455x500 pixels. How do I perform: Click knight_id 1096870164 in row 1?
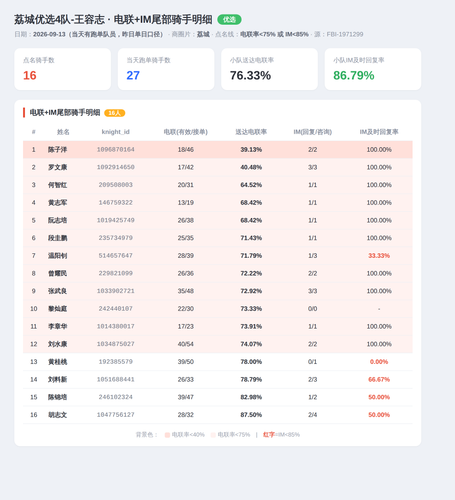116,150
